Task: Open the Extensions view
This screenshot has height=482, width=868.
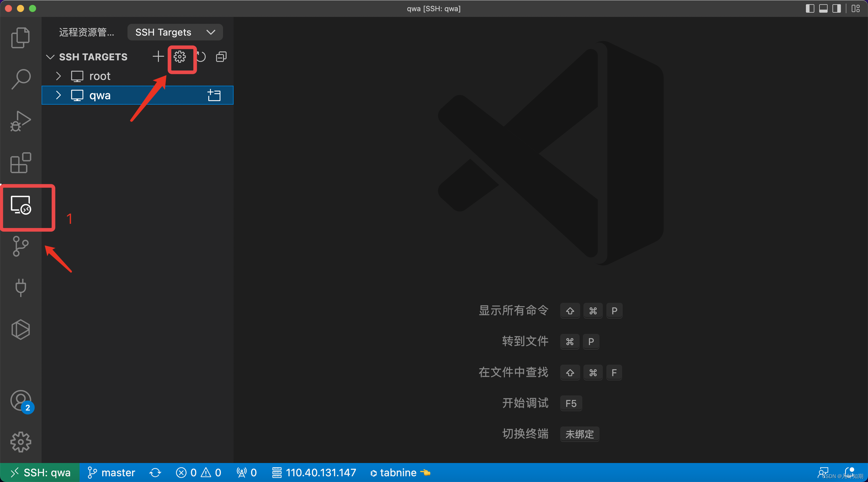Action: coord(20,163)
